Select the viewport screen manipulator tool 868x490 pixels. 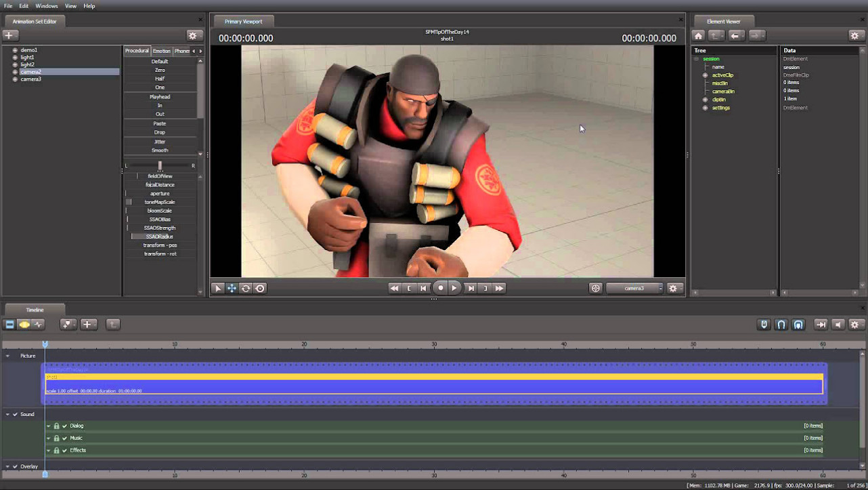coord(260,288)
